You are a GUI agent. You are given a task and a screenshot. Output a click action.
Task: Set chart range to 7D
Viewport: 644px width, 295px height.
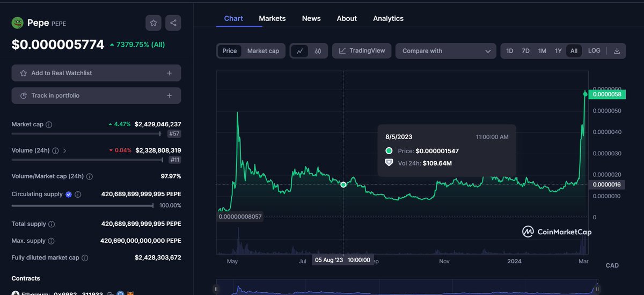pos(526,51)
